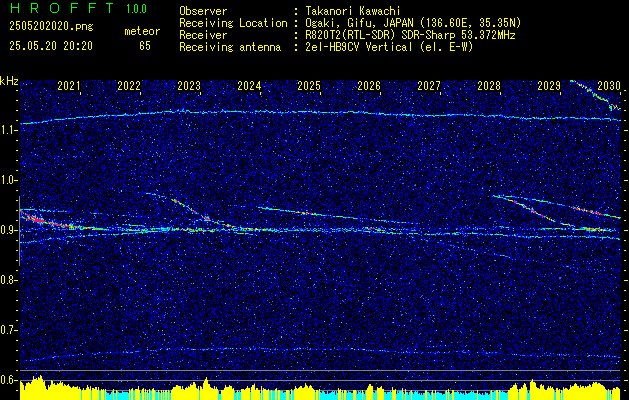Click the 2030 time axis marker
The width and height of the screenshot is (629, 400).
click(609, 86)
